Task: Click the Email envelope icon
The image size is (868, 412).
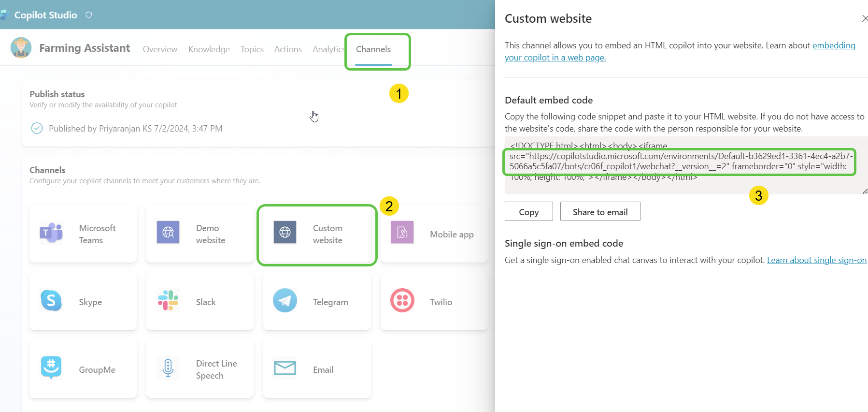Action: [x=285, y=368]
